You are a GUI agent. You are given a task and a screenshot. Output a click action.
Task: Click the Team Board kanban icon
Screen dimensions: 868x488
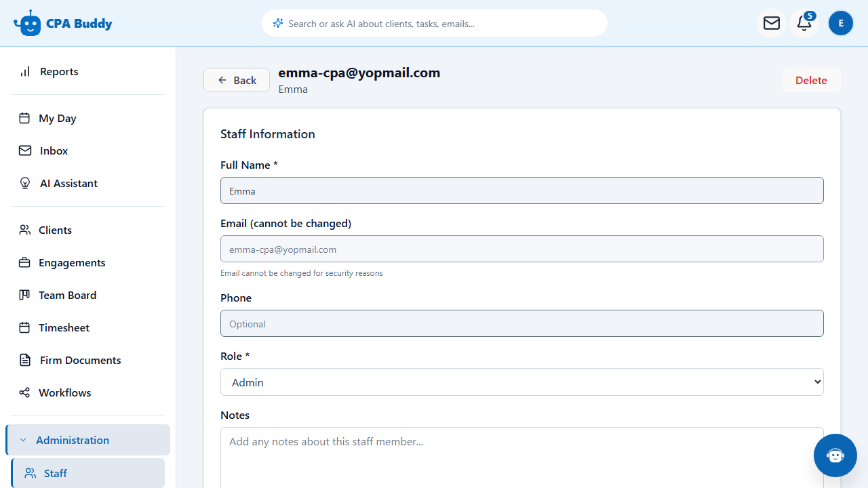click(24, 295)
